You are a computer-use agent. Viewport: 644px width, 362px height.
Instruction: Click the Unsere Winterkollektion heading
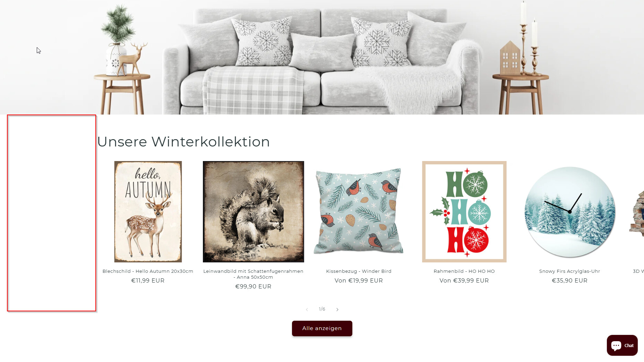pos(183,142)
